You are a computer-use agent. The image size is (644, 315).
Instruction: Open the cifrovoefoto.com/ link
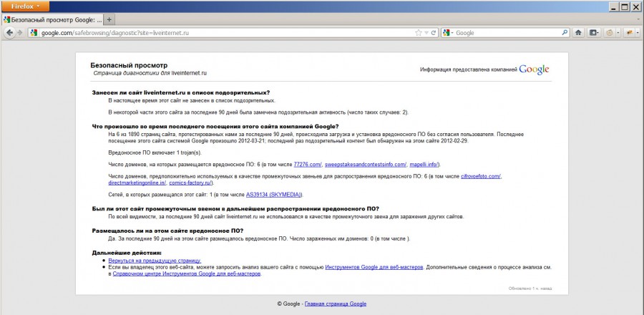(x=481, y=176)
